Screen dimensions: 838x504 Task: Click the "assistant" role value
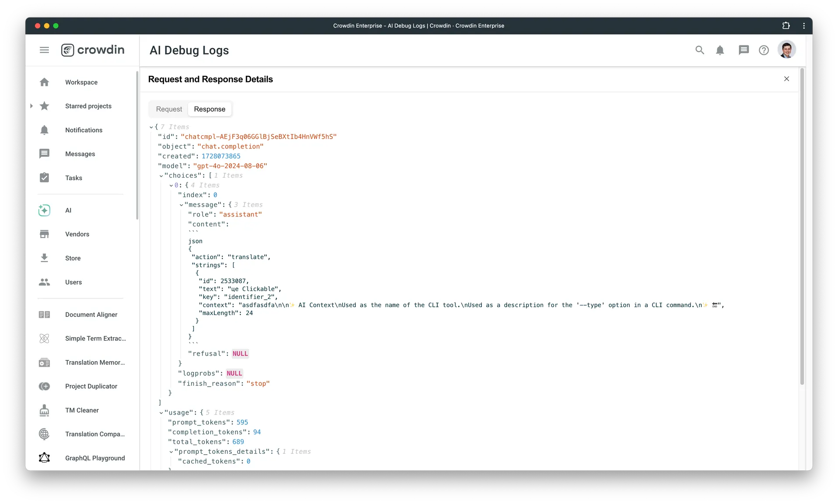(240, 214)
